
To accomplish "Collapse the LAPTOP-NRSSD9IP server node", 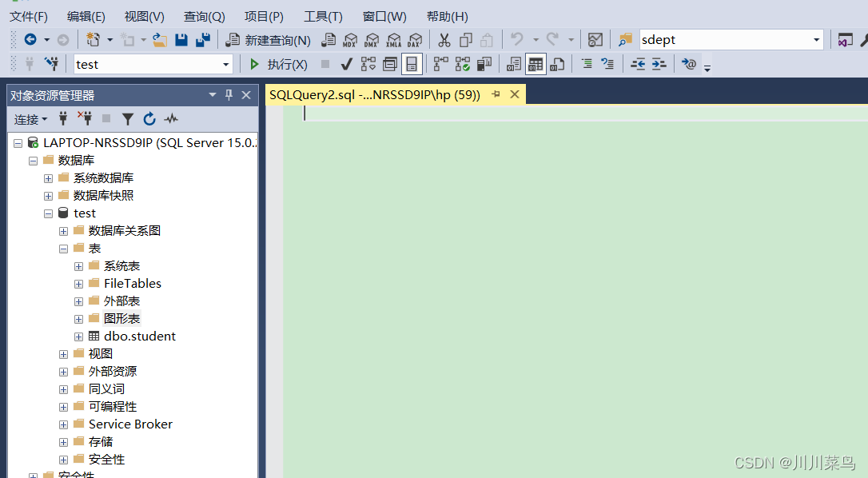I will [18, 143].
